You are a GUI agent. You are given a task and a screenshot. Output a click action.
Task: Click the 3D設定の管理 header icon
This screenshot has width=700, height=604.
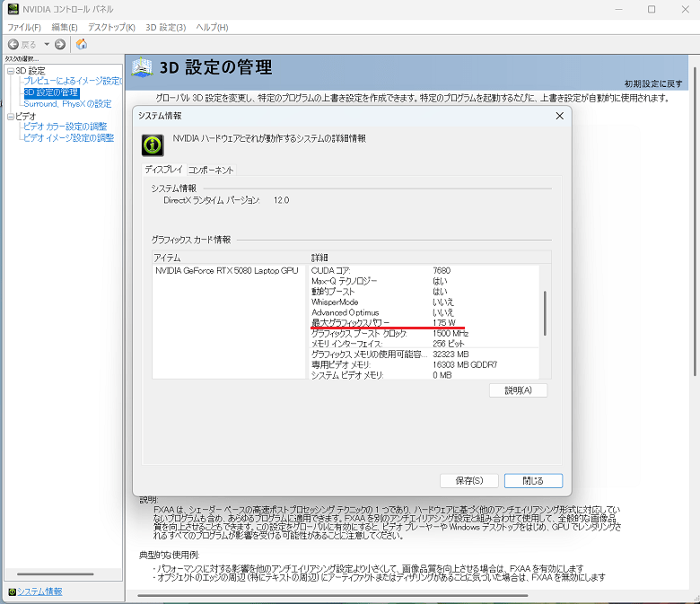[x=143, y=68]
